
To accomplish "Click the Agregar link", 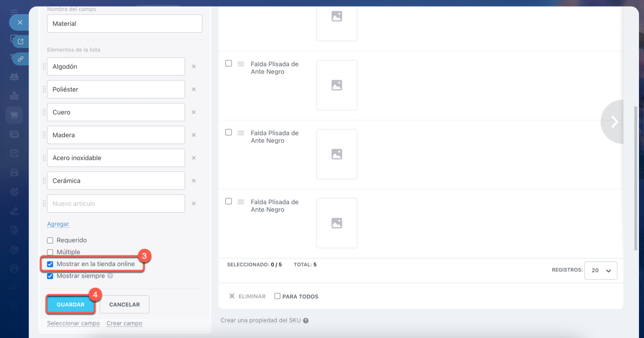I will (58, 224).
